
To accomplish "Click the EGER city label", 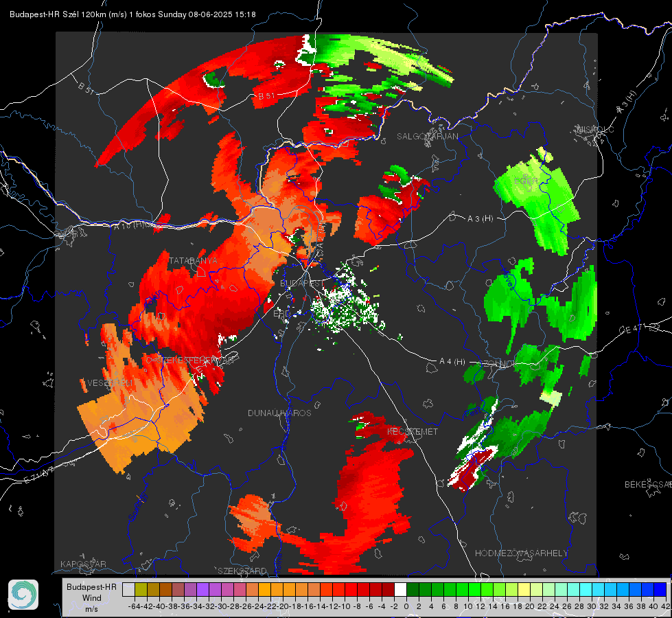I will coord(526,181).
